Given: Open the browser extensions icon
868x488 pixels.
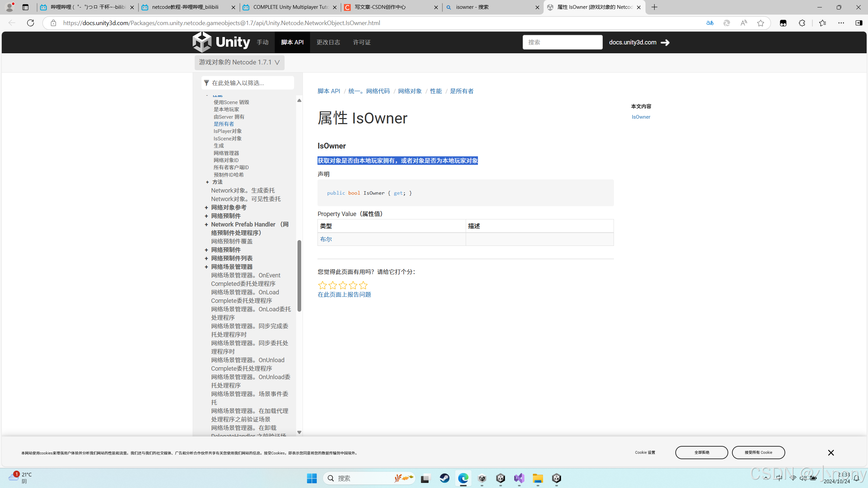Looking at the screenshot, I should (802, 23).
